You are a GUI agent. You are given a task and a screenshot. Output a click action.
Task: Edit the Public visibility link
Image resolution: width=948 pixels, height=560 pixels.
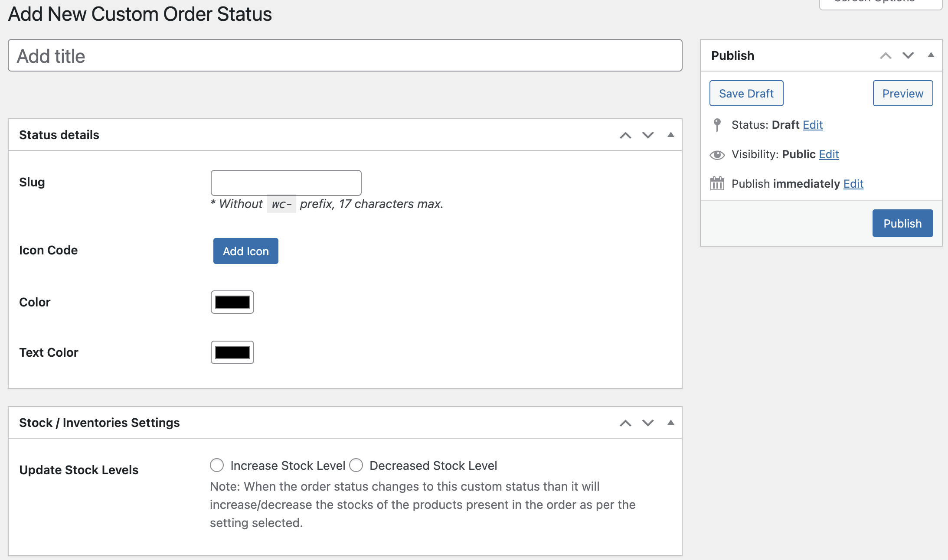(x=829, y=154)
